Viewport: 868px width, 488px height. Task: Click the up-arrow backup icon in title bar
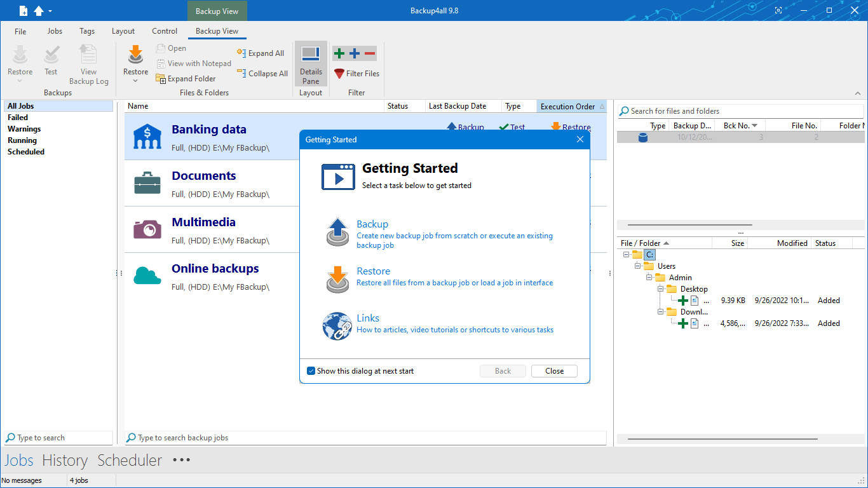point(39,11)
